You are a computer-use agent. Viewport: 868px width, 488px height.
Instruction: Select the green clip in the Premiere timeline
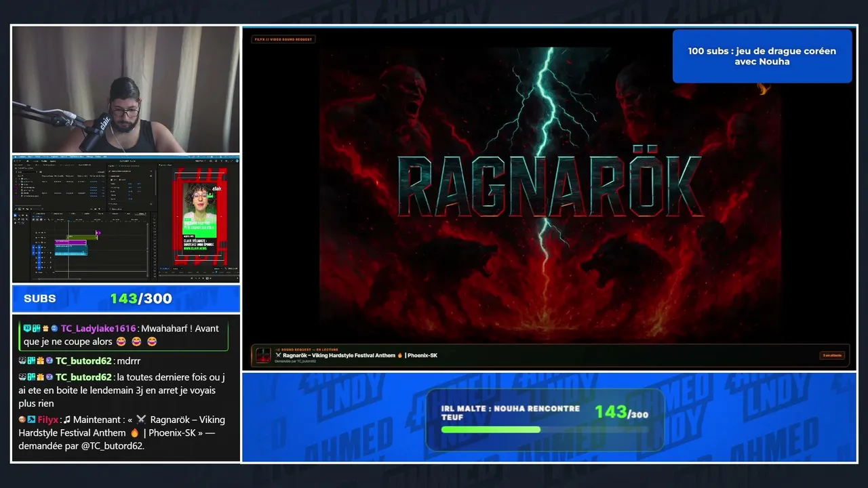(82, 236)
